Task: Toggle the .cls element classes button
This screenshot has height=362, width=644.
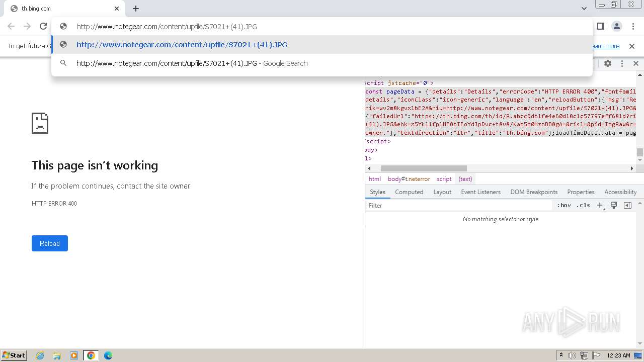Action: (x=583, y=205)
